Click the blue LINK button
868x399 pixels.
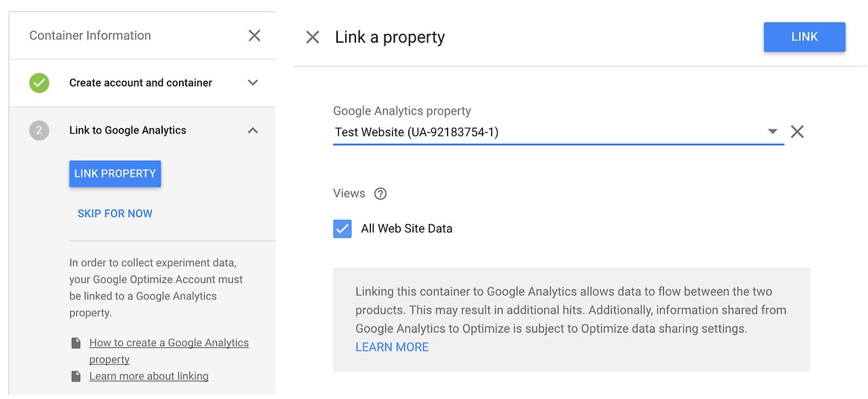(804, 37)
